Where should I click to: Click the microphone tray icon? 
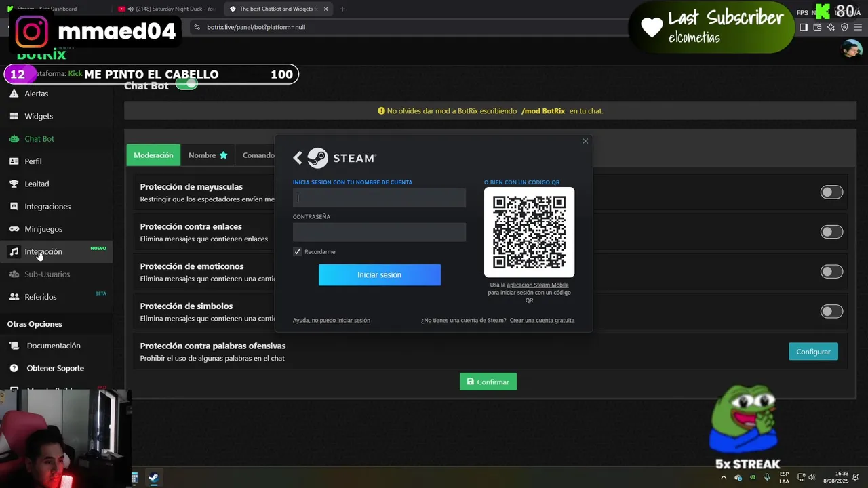coord(767,478)
